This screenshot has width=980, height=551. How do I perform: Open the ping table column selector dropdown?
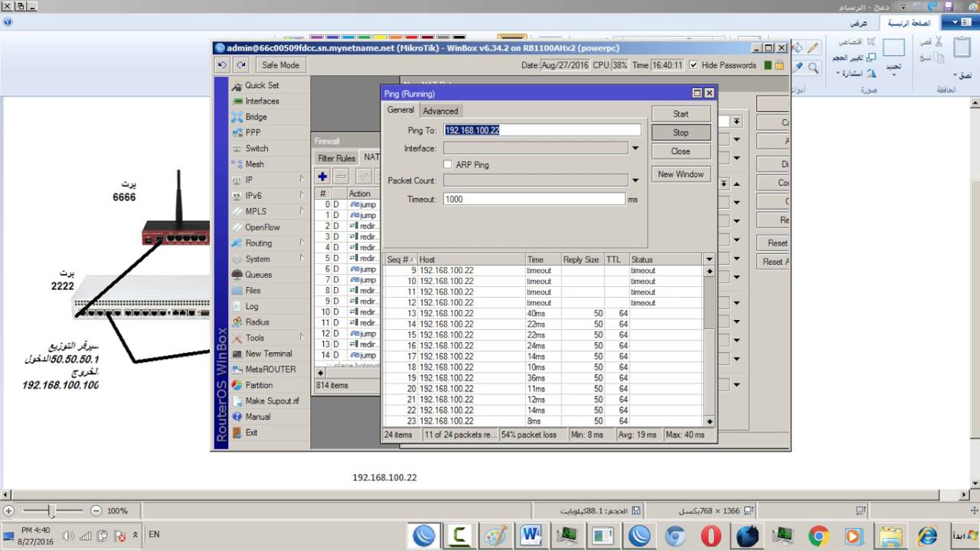click(709, 259)
